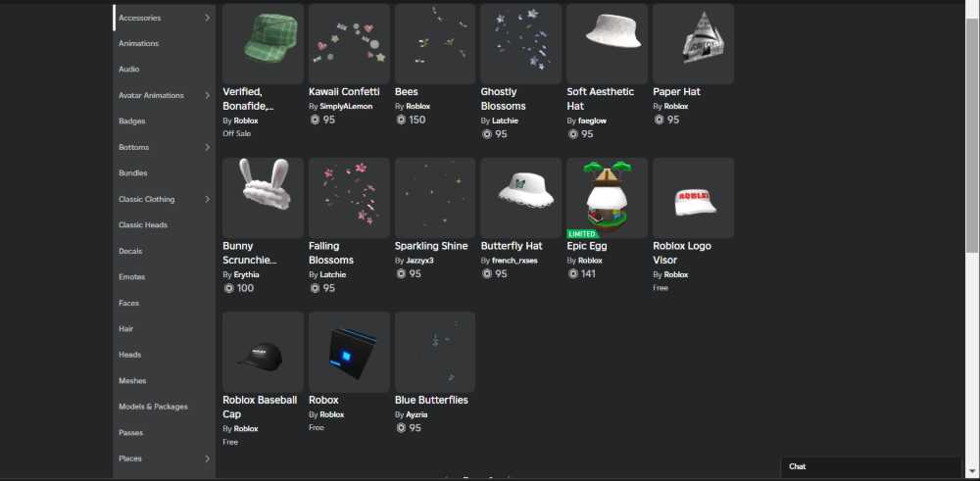Open creator french_rxses profile link
Viewport: 980px width, 481px height.
point(514,261)
